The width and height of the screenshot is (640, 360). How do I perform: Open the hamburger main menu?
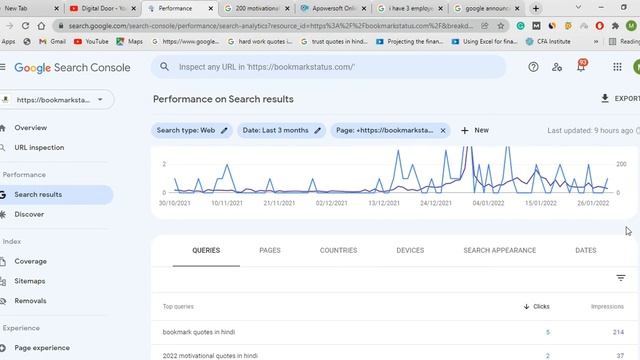(x=3, y=67)
